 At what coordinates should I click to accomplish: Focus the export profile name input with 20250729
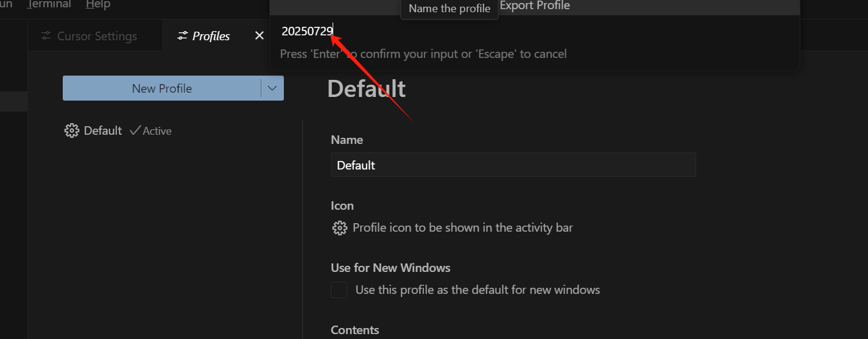(487, 31)
